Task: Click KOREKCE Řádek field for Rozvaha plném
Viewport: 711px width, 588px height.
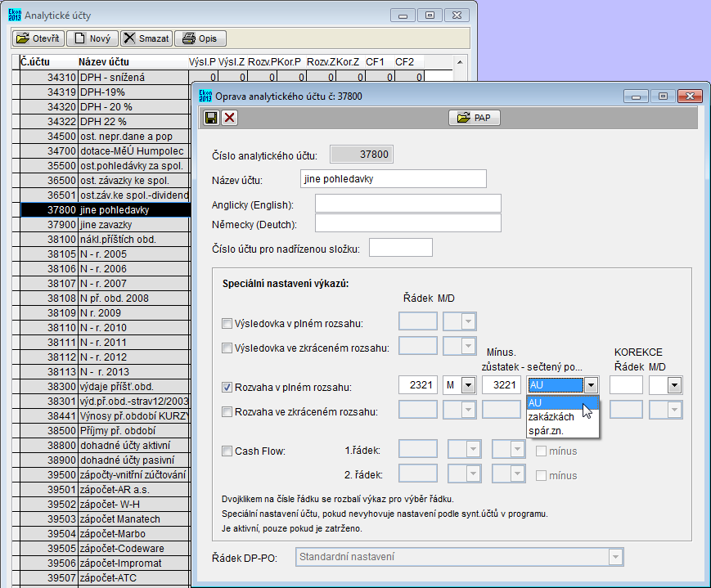Action: 626,385
